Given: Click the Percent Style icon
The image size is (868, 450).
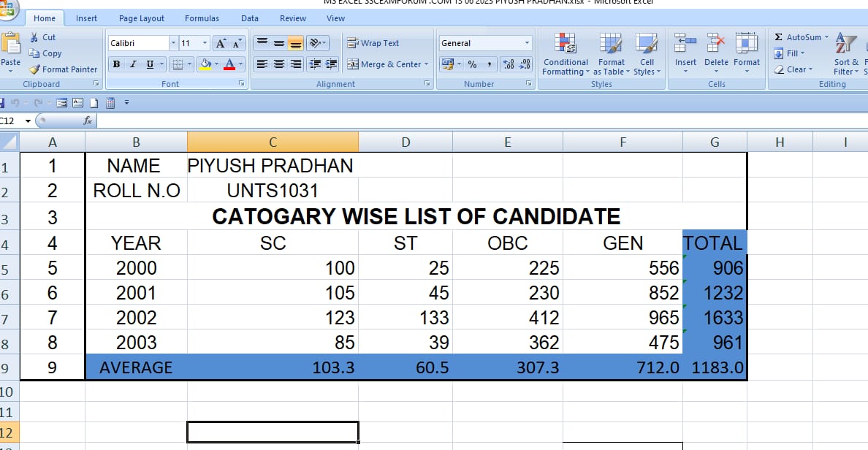Looking at the screenshot, I should point(472,64).
